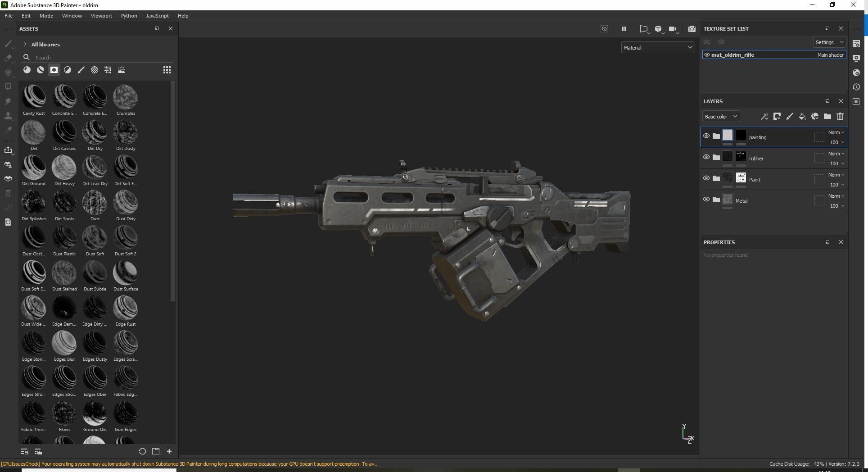Open the Python menu
This screenshot has width=868, height=472.
coord(129,16)
